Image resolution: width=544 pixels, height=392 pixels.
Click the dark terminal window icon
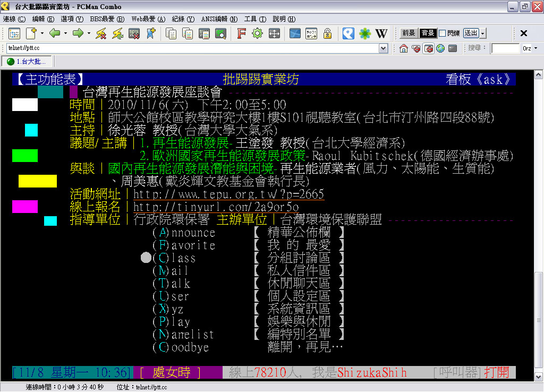tap(453, 48)
